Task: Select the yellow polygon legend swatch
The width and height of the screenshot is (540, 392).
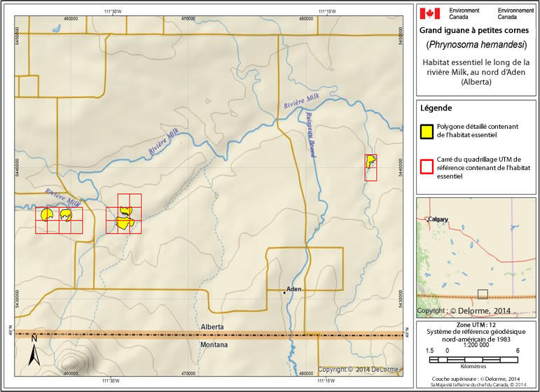Action: (x=425, y=131)
